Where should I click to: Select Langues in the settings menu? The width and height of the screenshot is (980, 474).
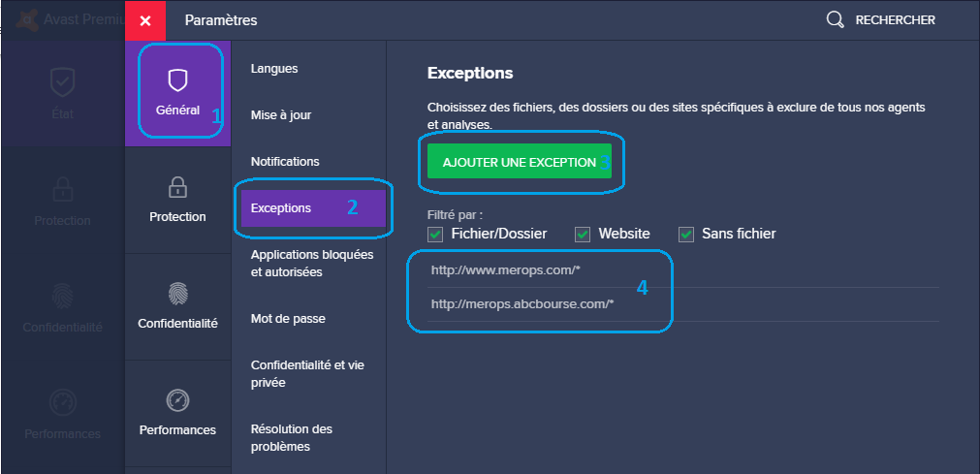274,69
